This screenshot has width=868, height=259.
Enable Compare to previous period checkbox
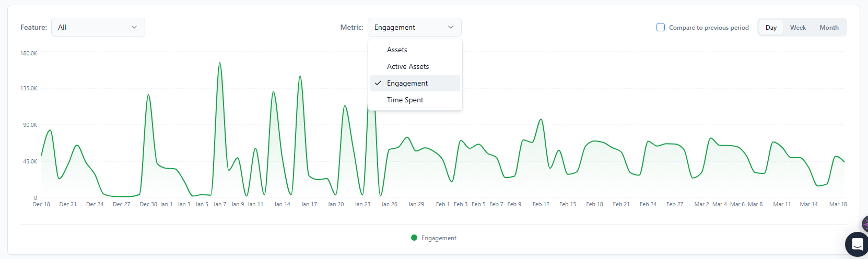pyautogui.click(x=661, y=27)
